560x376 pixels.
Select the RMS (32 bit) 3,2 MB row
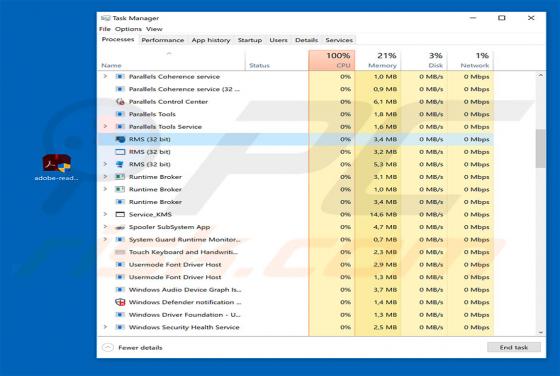pos(296,152)
